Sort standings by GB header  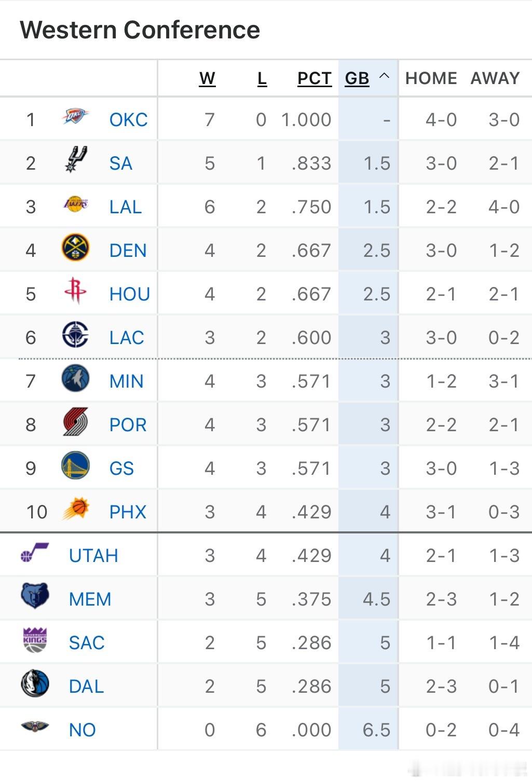coord(357,78)
